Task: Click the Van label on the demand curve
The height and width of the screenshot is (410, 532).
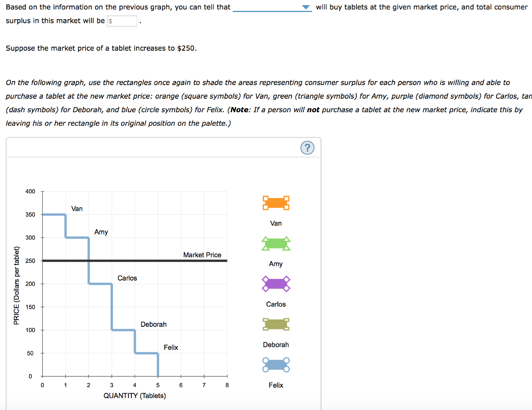Action: [77, 208]
